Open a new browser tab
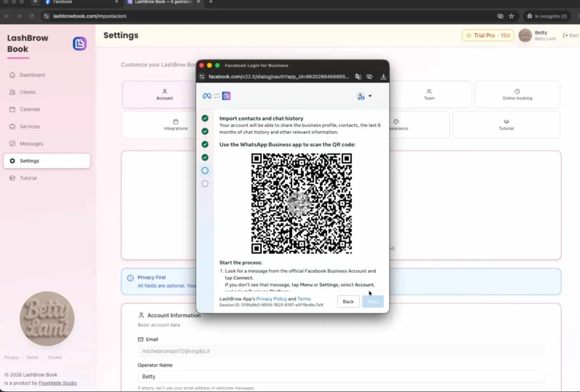Viewport: 580px width, 392px height. pyautogui.click(x=210, y=2)
